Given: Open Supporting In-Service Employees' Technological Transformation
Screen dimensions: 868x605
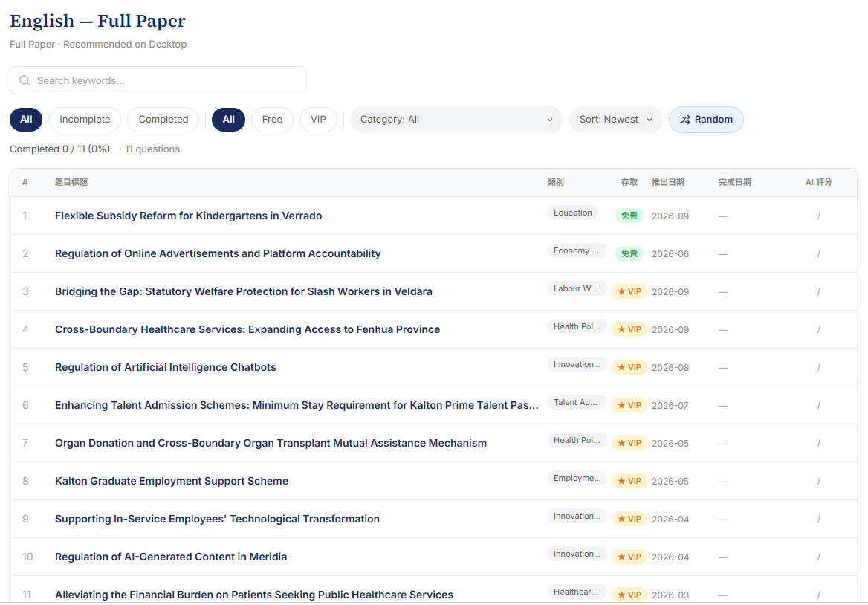Looking at the screenshot, I should [x=217, y=520].
